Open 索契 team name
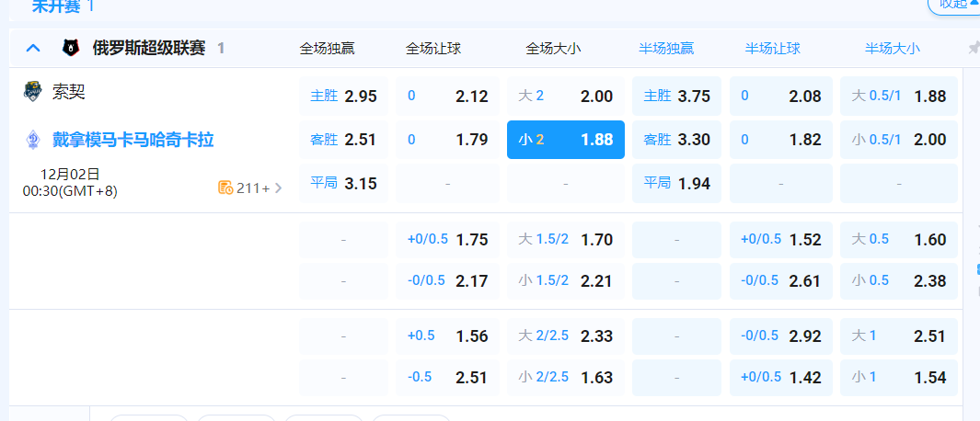980x421 pixels. (x=69, y=93)
